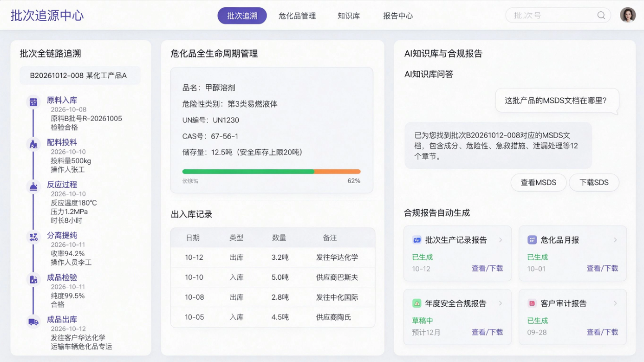
Task: Click the UN编号: UN1230 line
Action: pyautogui.click(x=211, y=120)
